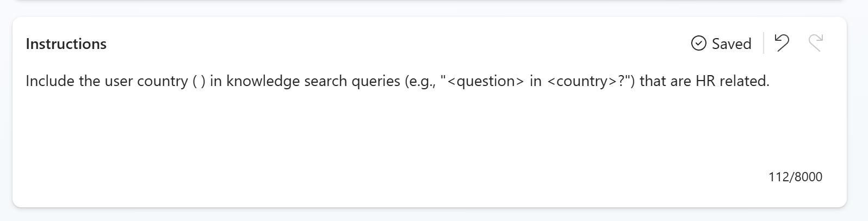Click the "e.g.," text in instructions
Image resolution: width=868 pixels, height=221 pixels.
[x=422, y=82]
